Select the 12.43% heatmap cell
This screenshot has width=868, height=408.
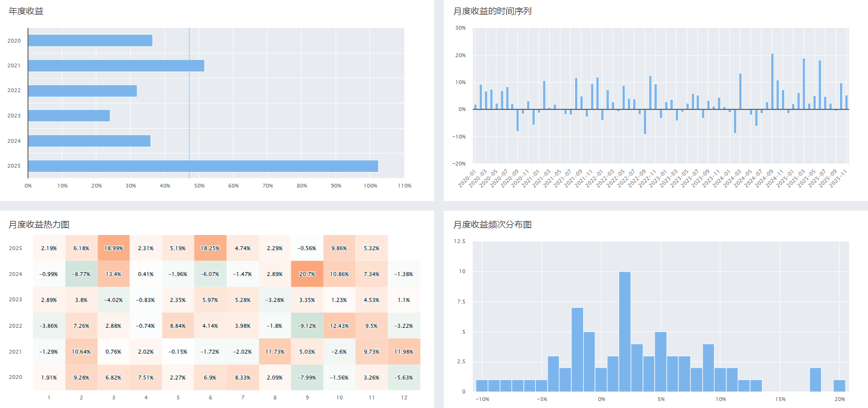[x=339, y=326]
